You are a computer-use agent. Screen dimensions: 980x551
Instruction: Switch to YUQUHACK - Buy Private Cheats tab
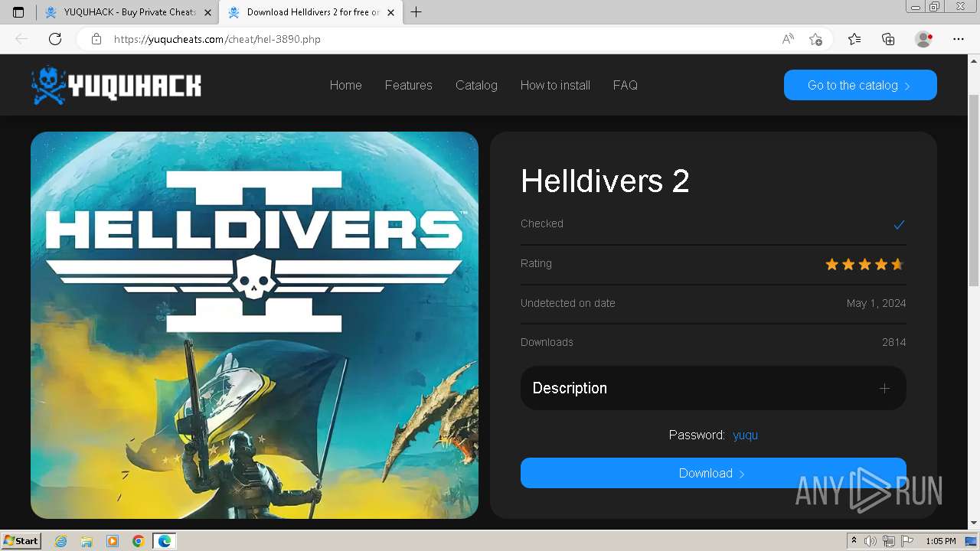127,12
